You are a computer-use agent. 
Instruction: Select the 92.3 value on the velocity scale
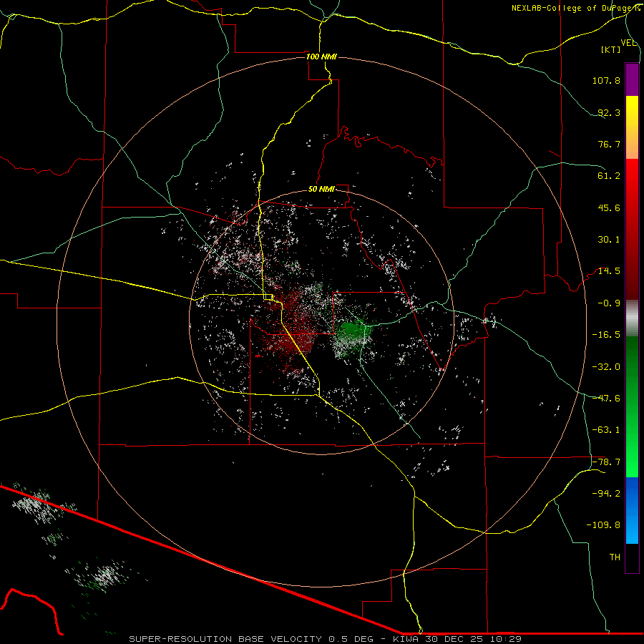point(609,112)
